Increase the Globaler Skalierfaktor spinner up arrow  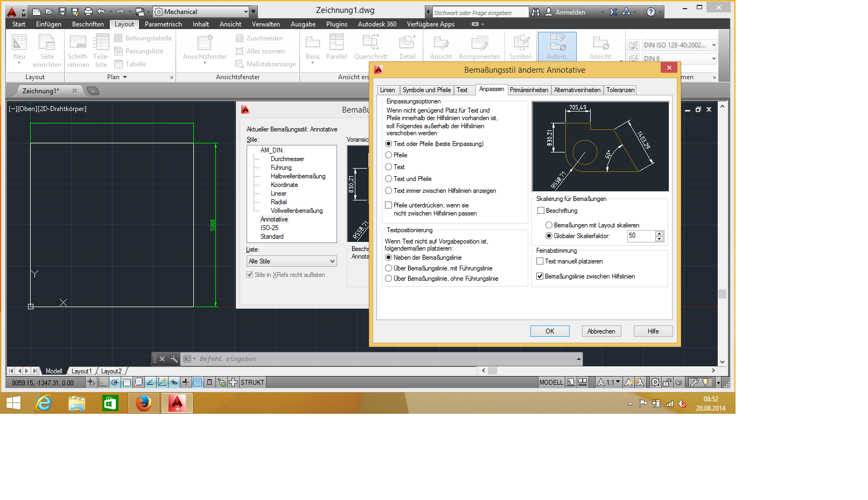tap(659, 233)
